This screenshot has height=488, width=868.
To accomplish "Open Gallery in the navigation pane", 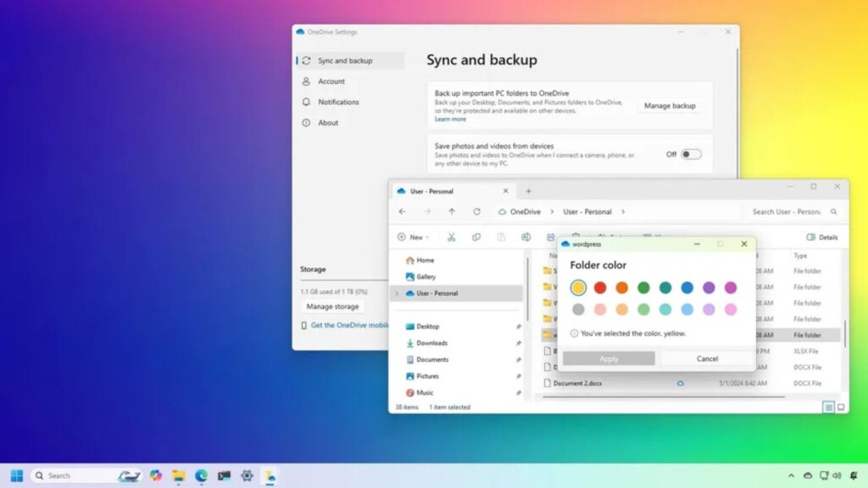I will coord(426,276).
